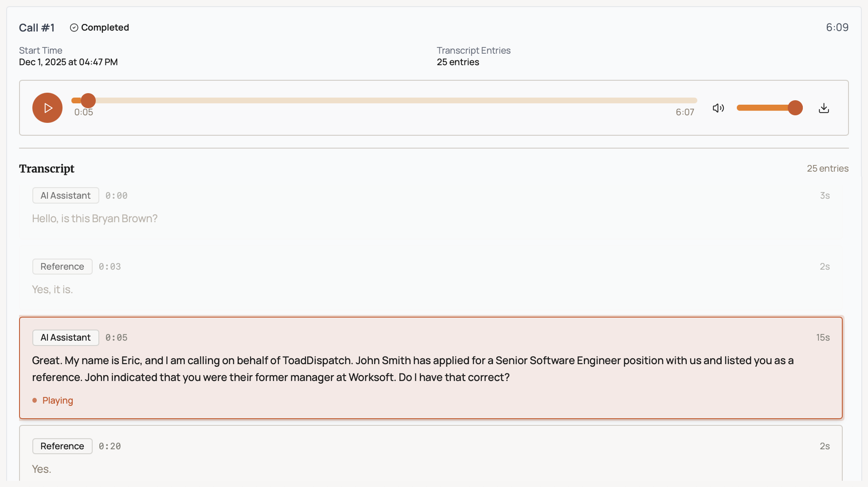Select the Reference 'Yes.' entry at 0:20
This screenshot has width=868, height=487.
pyautogui.click(x=41, y=469)
